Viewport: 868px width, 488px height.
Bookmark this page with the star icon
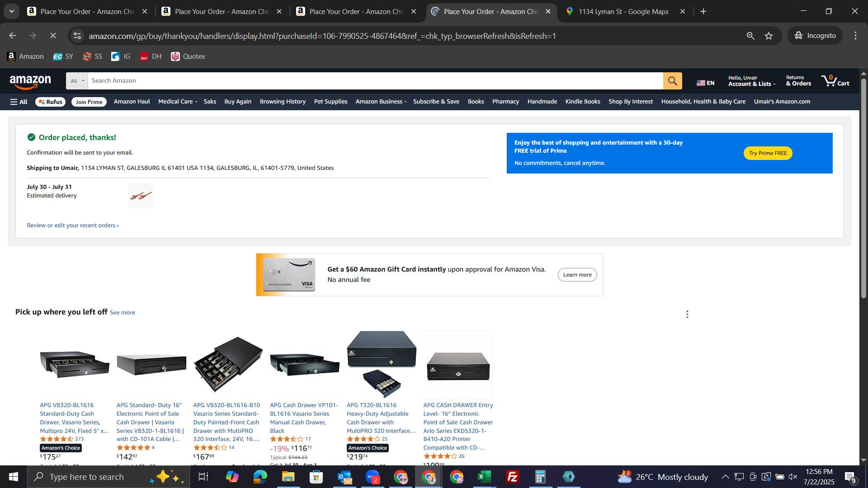click(x=769, y=36)
